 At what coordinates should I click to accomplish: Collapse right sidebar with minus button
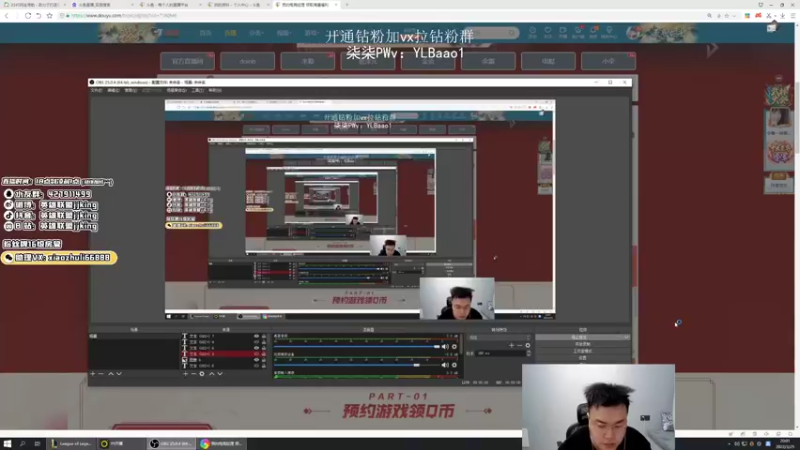pos(779,79)
